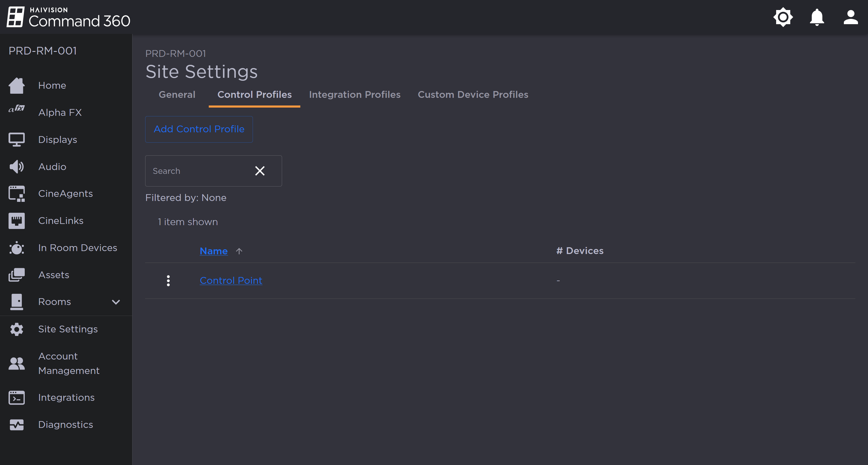This screenshot has height=465, width=868.
Task: Open the Control Point profile link
Action: click(x=231, y=280)
